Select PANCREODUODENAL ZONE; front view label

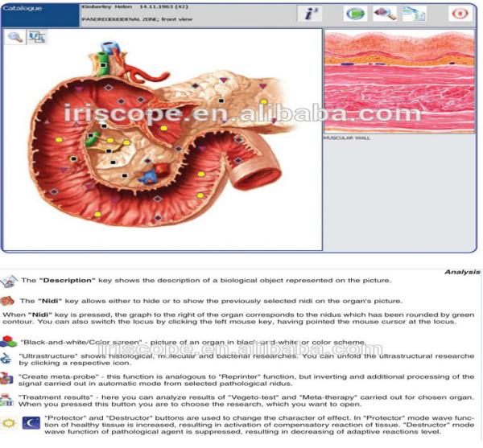(x=137, y=19)
